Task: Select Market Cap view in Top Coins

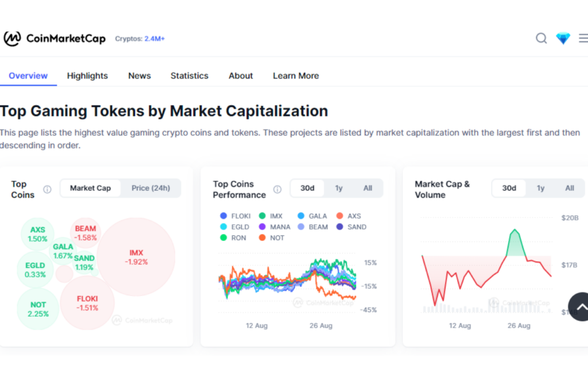Action: click(x=90, y=188)
